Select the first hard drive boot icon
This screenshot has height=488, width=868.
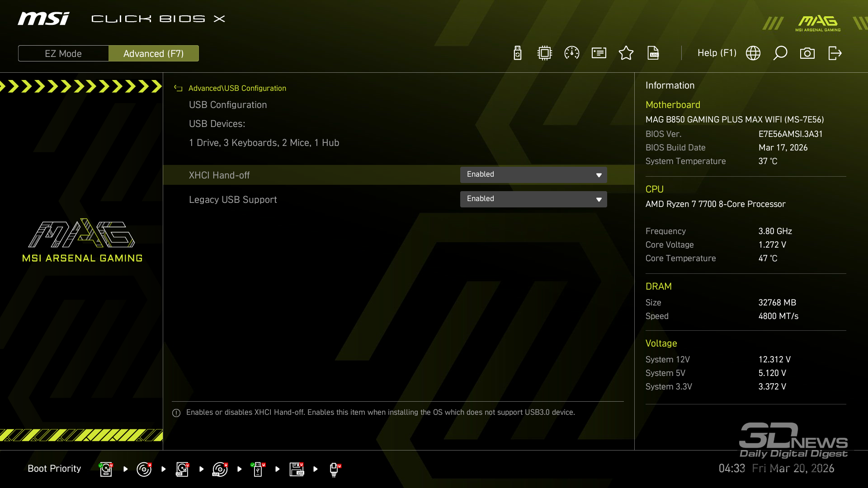tap(106, 469)
